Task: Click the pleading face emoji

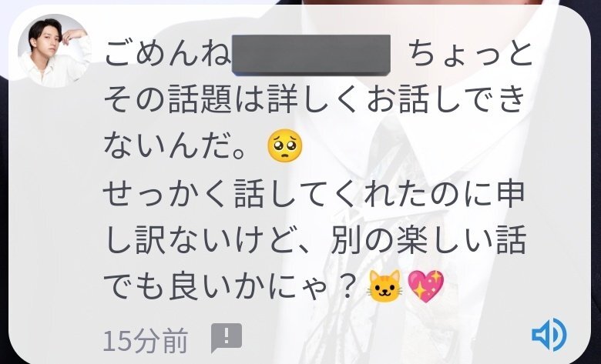Action: [x=284, y=145]
